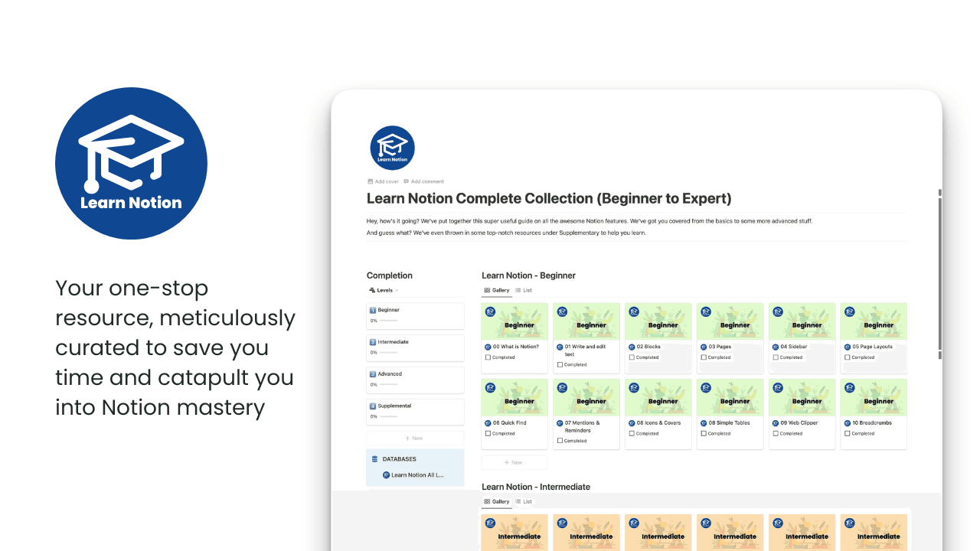Click the Gallery grid icon under Learn Notion - Beginner
Image resolution: width=980 pixels, height=551 pixels.
coord(487,290)
